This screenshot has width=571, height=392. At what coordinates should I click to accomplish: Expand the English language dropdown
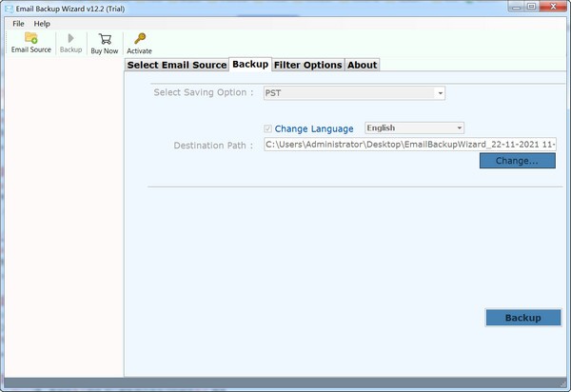pos(459,127)
